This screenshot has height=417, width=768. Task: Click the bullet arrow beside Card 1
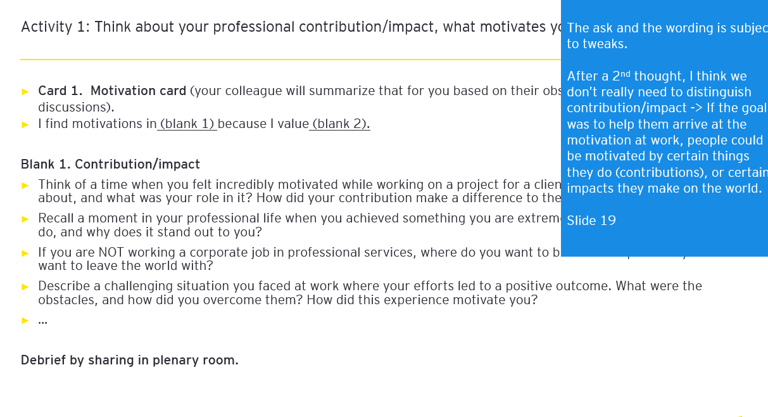click(x=25, y=92)
